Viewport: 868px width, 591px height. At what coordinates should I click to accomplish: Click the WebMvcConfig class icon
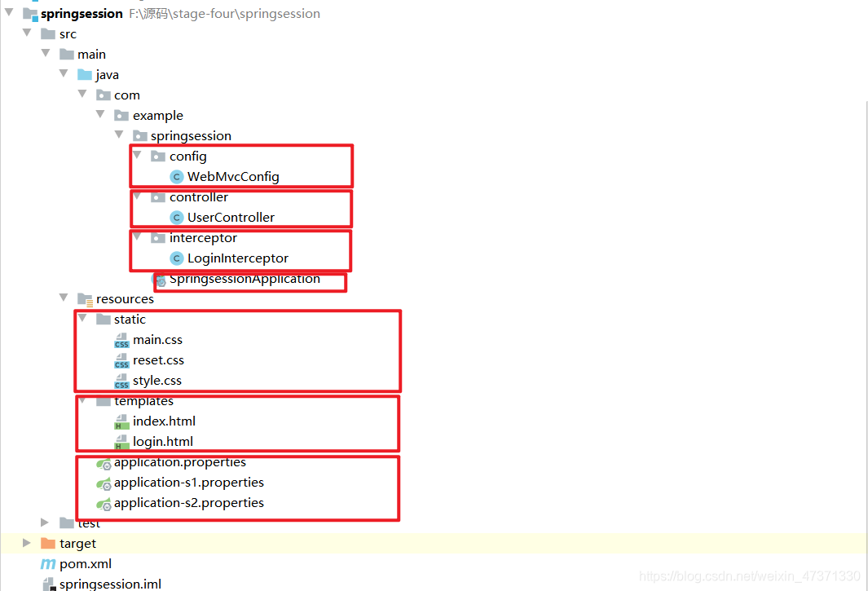click(x=177, y=177)
